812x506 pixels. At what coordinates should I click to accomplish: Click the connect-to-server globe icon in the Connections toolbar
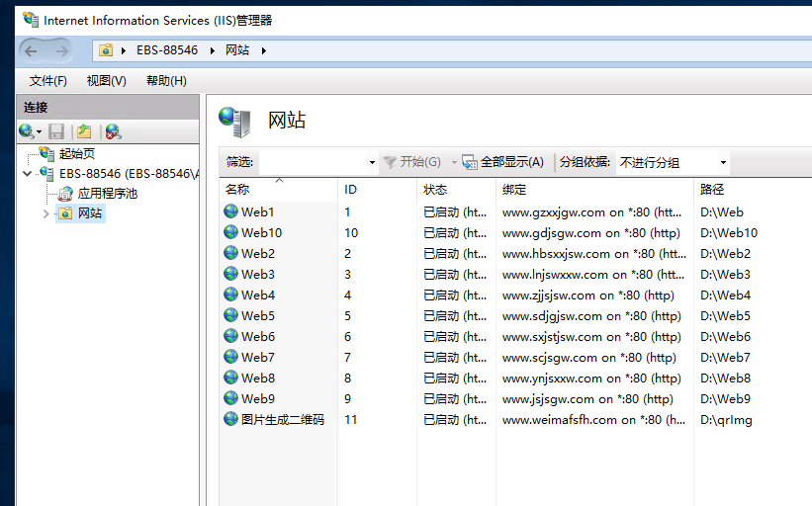[26, 131]
